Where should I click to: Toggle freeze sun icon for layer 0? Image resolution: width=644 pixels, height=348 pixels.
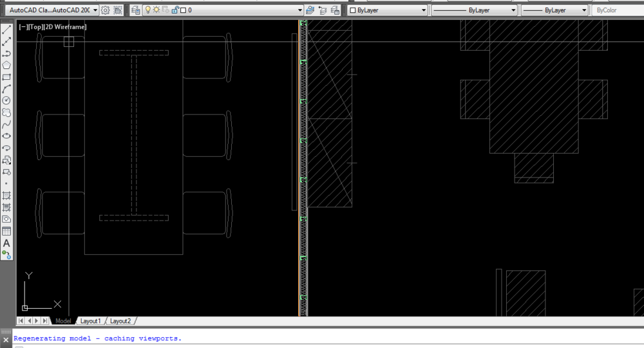[x=156, y=10]
